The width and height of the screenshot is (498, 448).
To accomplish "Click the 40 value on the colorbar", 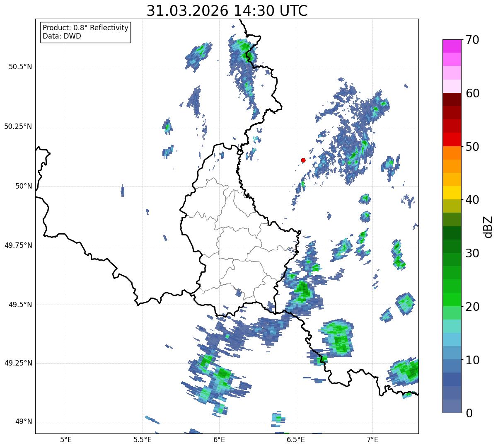I will (473, 200).
